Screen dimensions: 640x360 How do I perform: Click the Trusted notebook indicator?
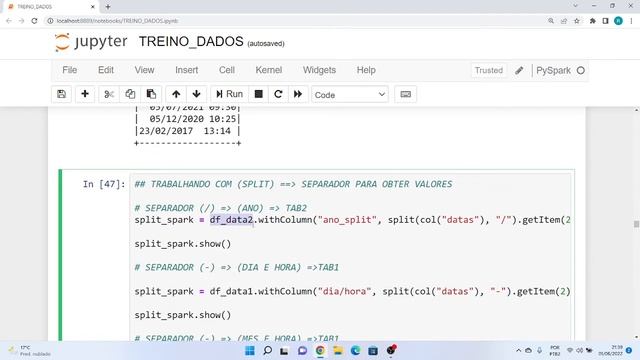489,70
